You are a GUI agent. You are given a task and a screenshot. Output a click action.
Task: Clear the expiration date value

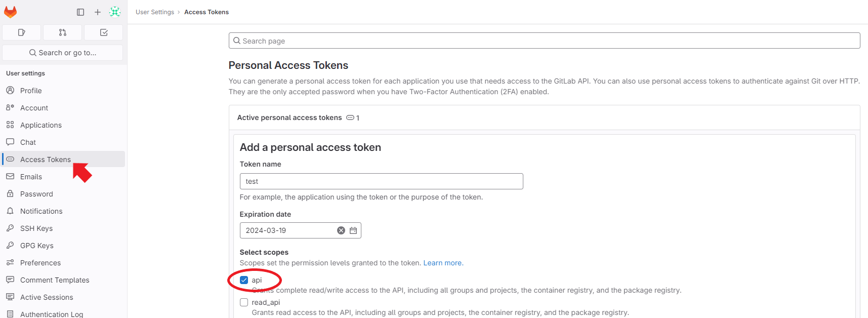click(341, 230)
